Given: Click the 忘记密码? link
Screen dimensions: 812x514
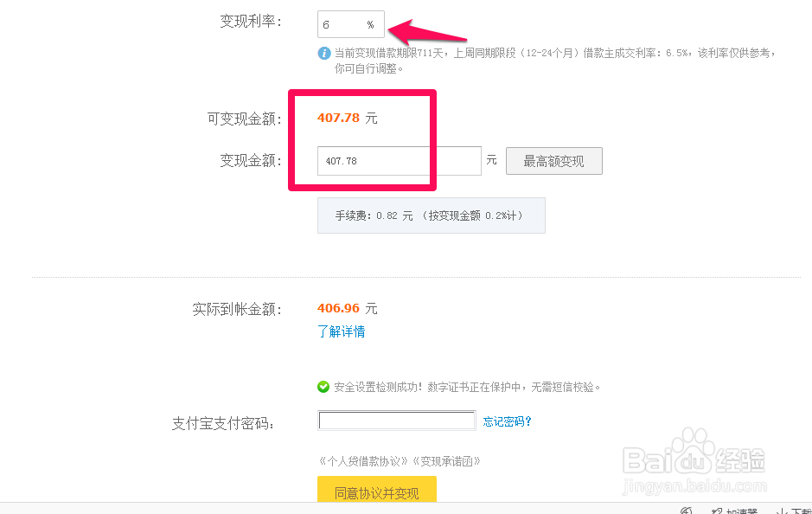Looking at the screenshot, I should point(508,422).
